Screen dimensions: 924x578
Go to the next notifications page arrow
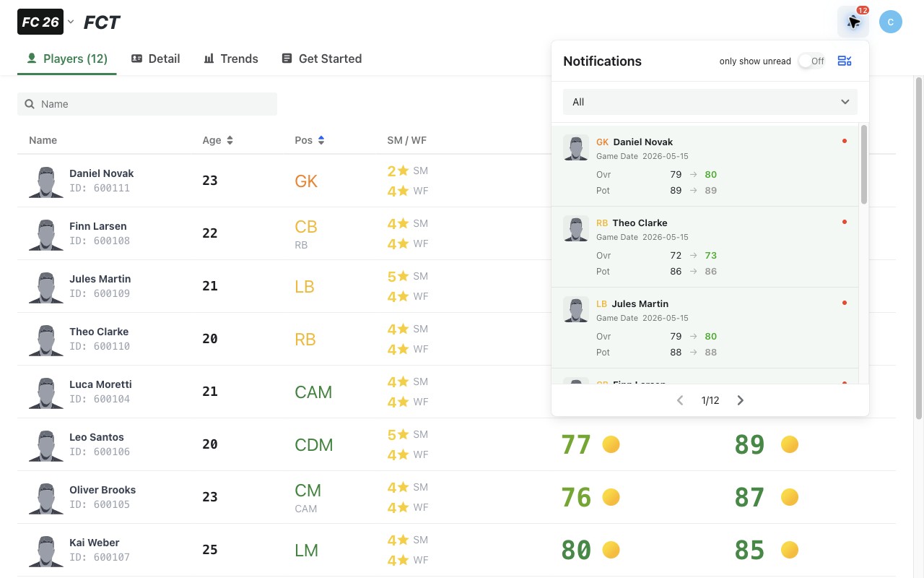point(740,400)
